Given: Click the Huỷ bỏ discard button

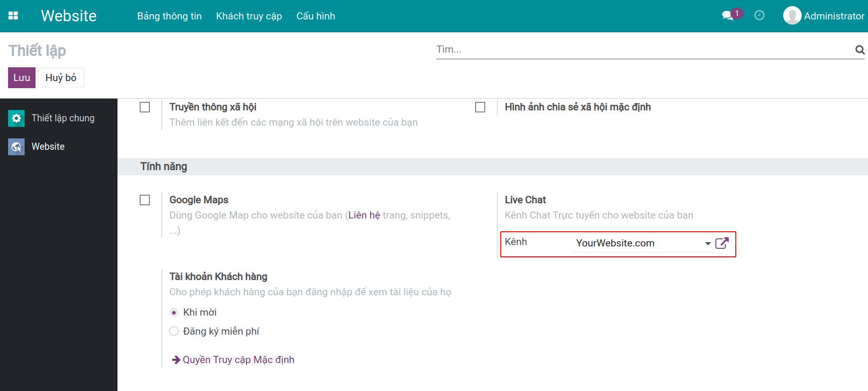Looking at the screenshot, I should pos(61,78).
